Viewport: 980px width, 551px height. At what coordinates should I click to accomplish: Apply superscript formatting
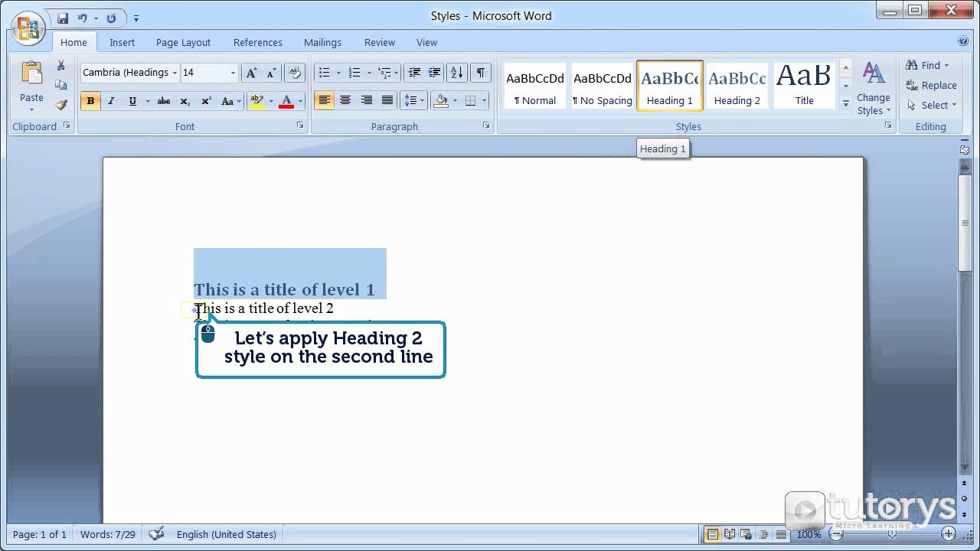(206, 101)
